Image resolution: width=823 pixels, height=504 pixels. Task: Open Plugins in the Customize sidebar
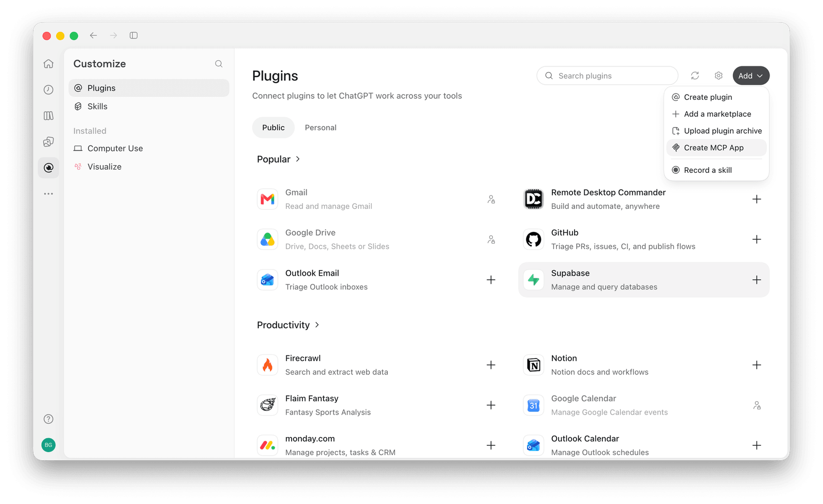149,88
